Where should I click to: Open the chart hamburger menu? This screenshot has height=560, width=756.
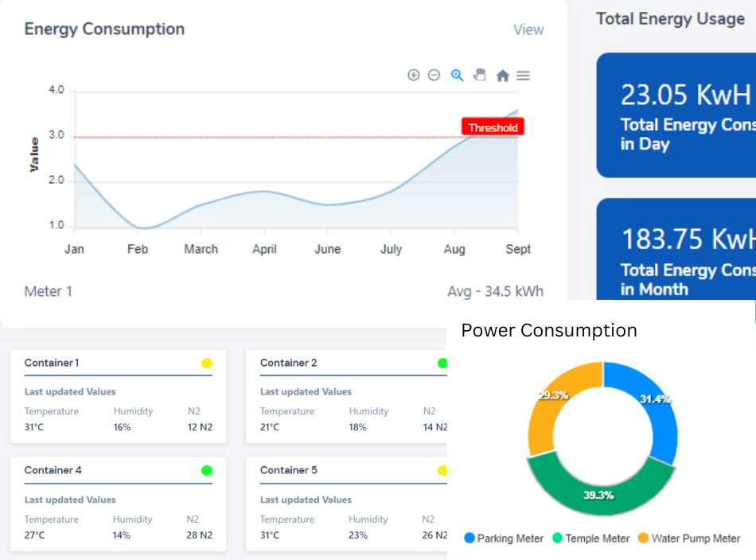(523, 76)
